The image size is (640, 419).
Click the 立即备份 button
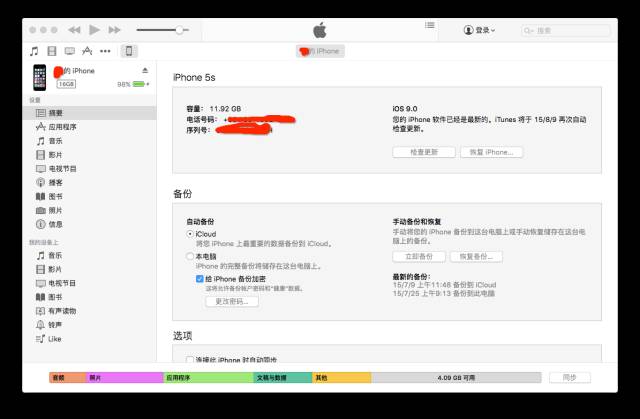pos(419,257)
